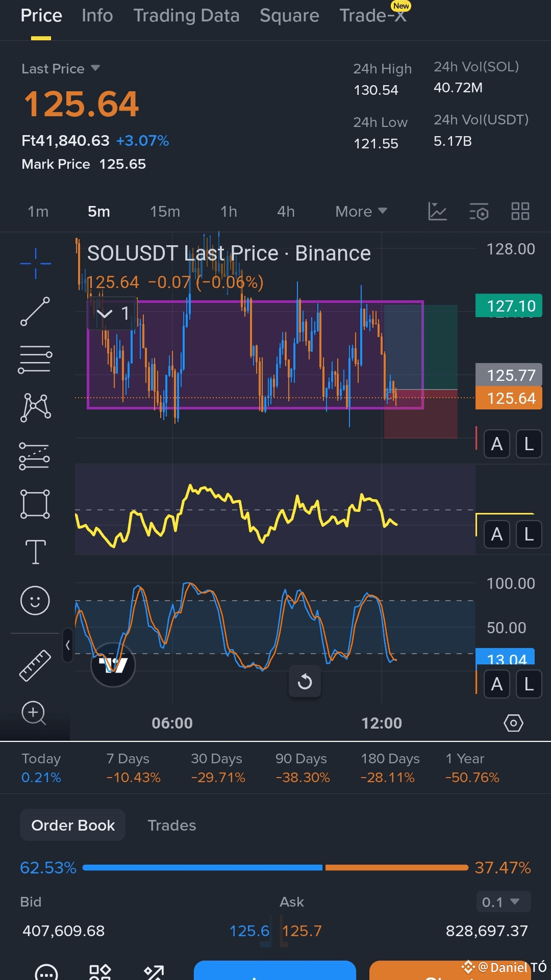This screenshot has height=980, width=551.
Task: Open the Trade-X tab
Action: (x=373, y=16)
